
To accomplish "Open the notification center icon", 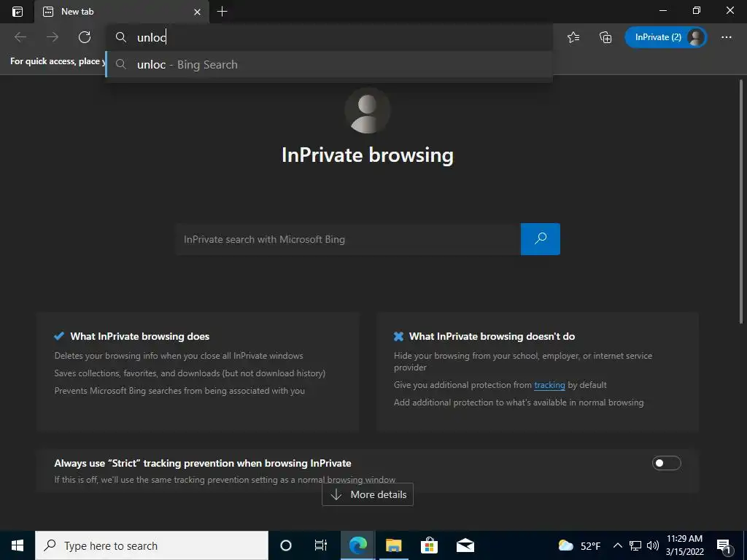I will tap(724, 545).
